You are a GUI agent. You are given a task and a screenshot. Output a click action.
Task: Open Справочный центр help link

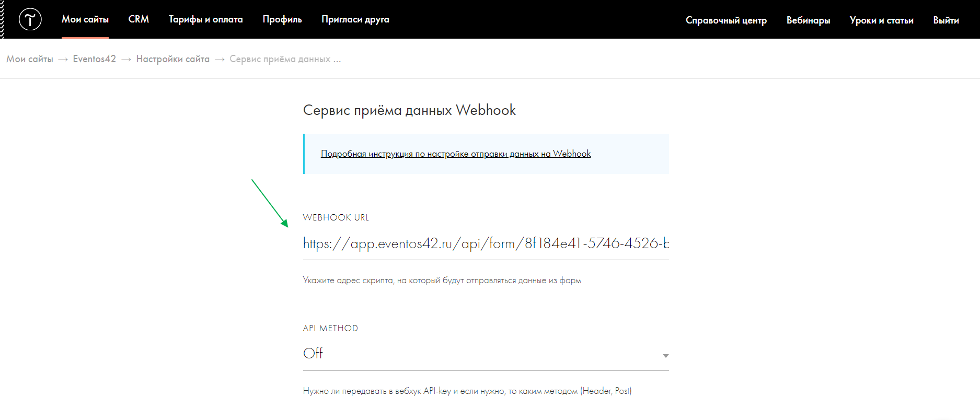[x=726, y=20]
